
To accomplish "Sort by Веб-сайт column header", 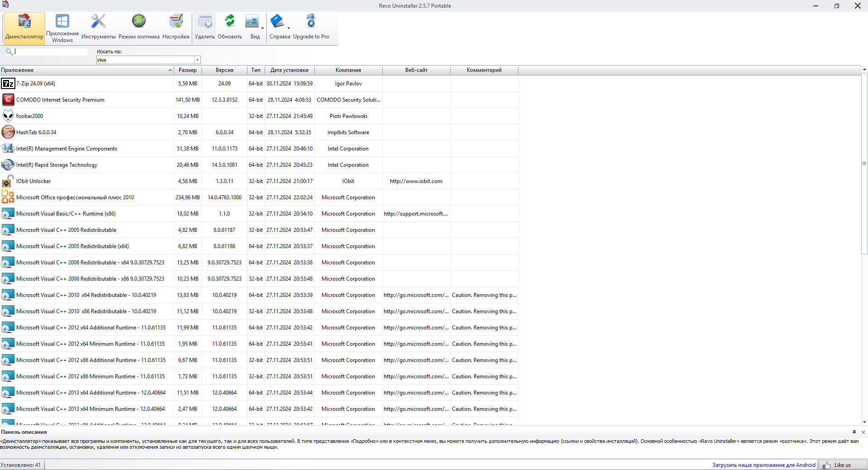I will 416,70.
